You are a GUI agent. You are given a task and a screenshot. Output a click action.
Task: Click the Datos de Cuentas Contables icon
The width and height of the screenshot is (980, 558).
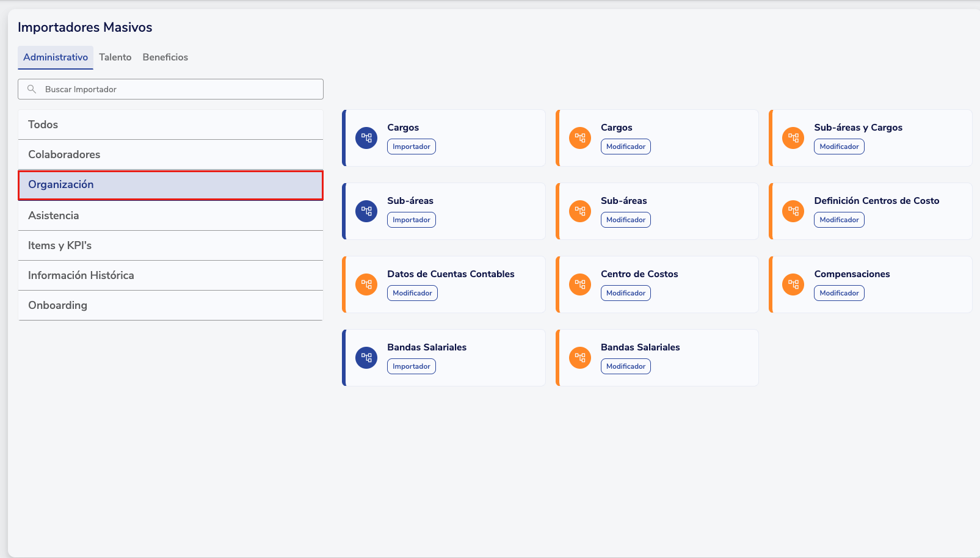366,284
